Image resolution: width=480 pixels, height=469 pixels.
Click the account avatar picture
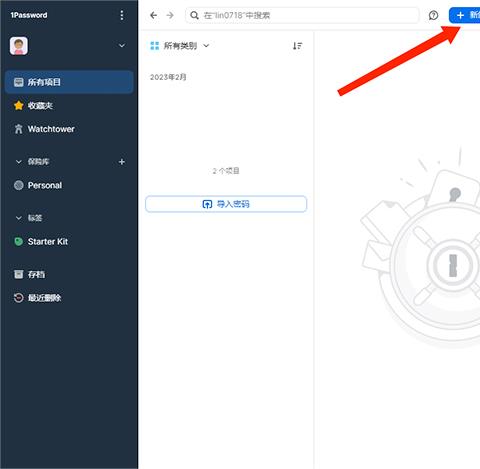tap(19, 46)
